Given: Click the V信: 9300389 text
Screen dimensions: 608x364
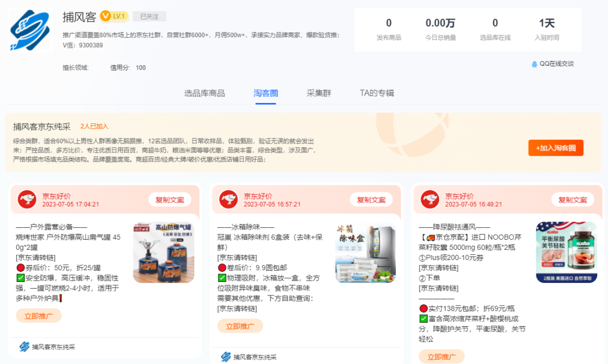Looking at the screenshot, I should point(83,46).
